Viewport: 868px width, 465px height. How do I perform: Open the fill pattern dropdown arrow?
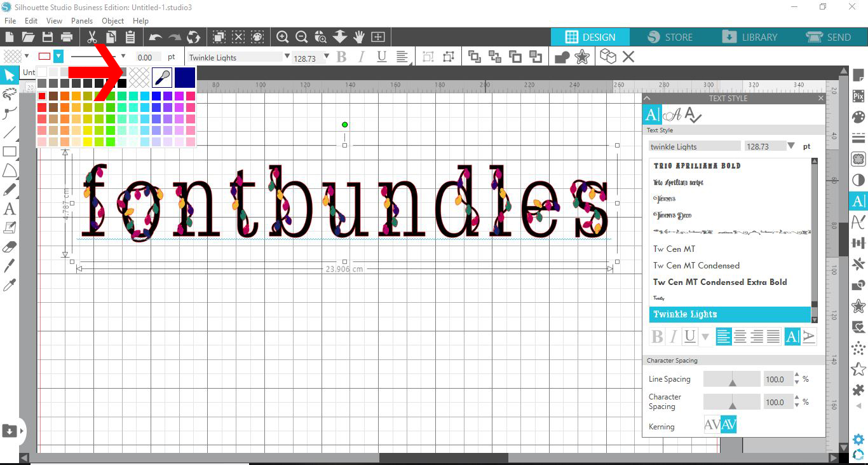[x=27, y=56]
